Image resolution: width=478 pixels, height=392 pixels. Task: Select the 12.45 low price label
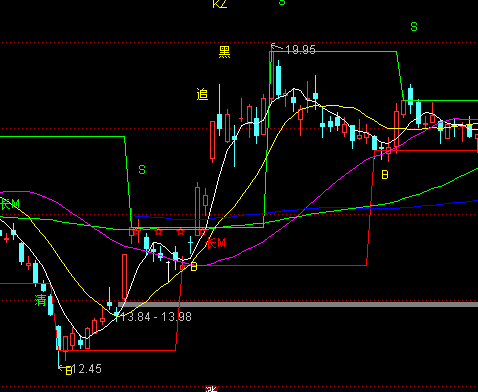point(87,369)
